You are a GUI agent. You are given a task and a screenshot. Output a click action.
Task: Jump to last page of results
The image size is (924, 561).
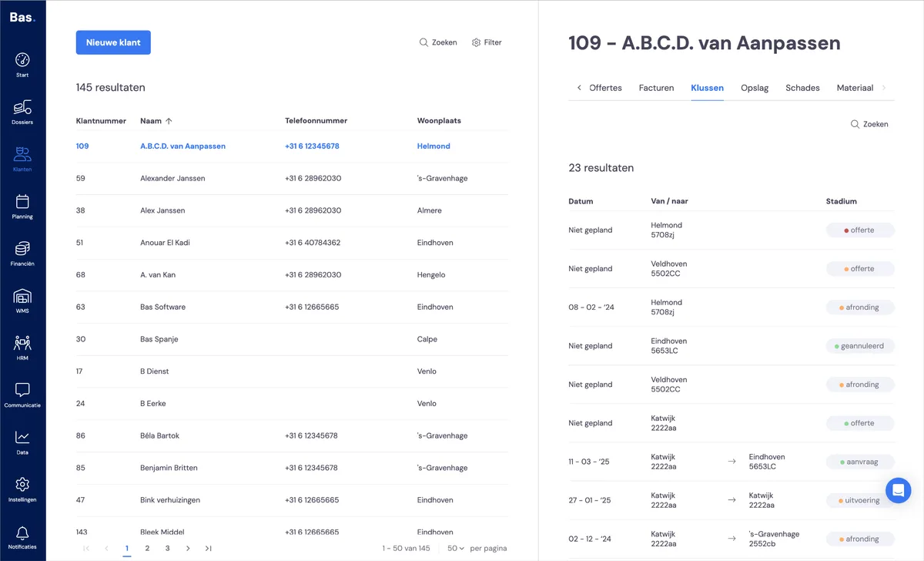tap(209, 549)
